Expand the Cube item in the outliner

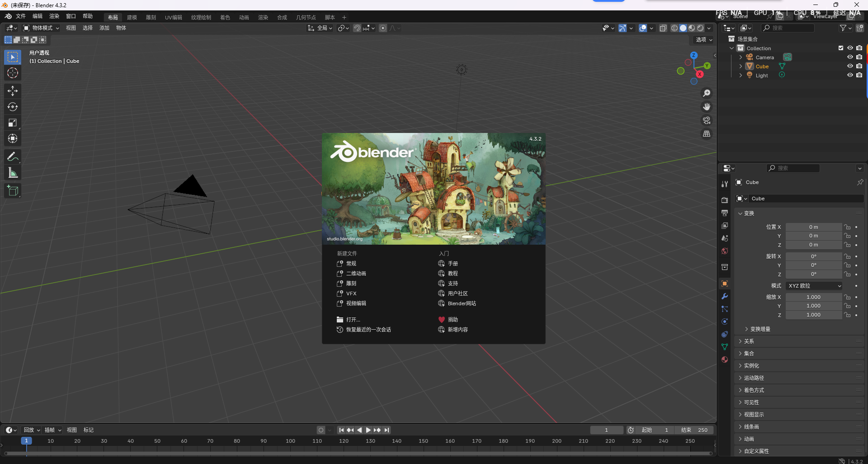click(x=741, y=66)
